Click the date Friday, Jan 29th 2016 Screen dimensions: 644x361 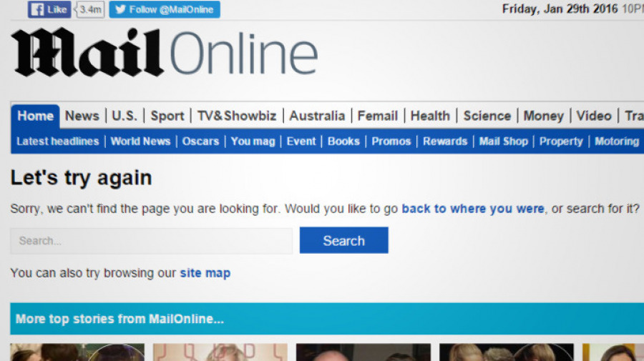(560, 9)
